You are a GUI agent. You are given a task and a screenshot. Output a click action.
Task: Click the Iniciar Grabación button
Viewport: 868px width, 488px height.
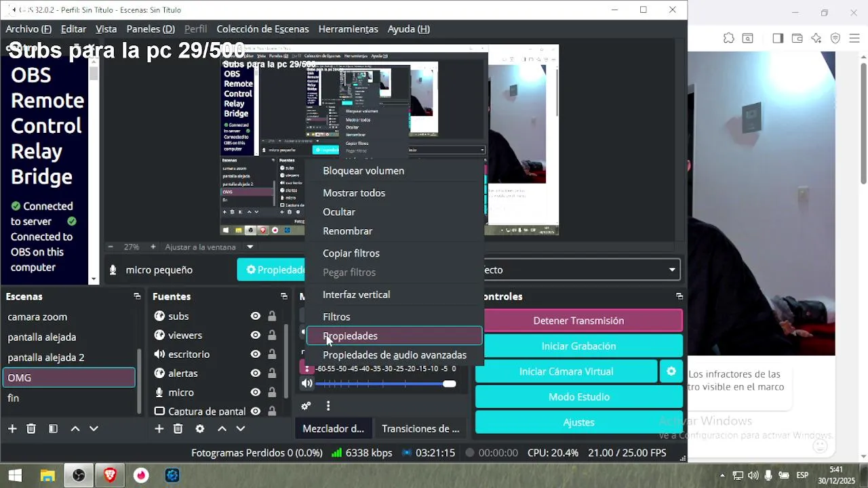coord(578,346)
